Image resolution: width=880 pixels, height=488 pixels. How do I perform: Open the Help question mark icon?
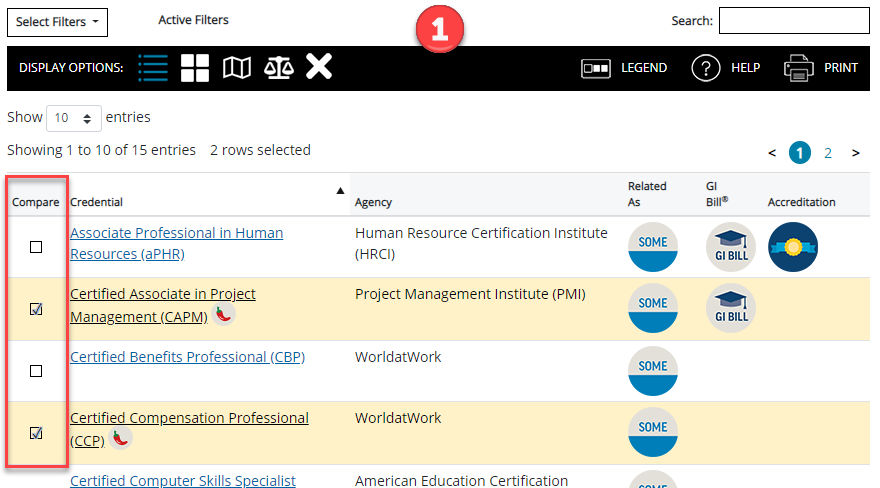pos(707,68)
